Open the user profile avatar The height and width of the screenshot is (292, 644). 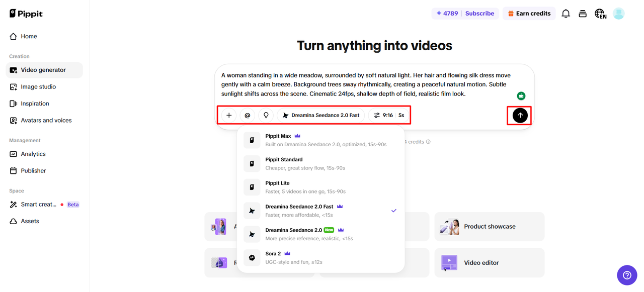[x=619, y=14]
